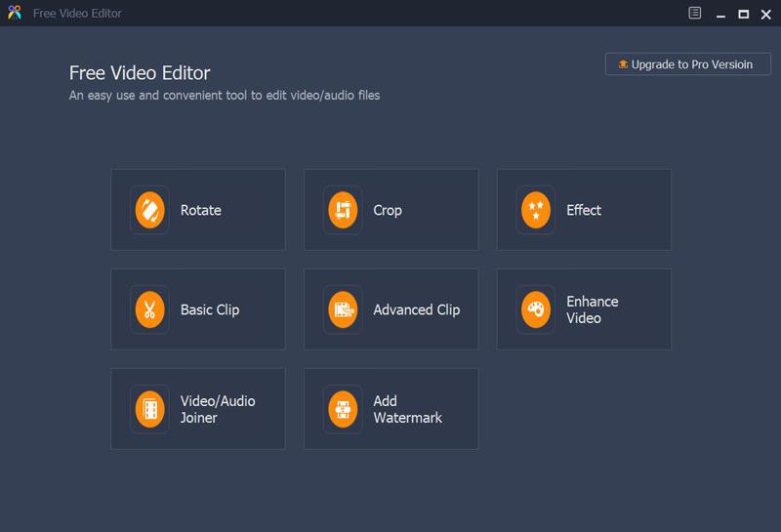Click the Enhance Video palette icon
The width and height of the screenshot is (781, 532).
pyautogui.click(x=536, y=309)
